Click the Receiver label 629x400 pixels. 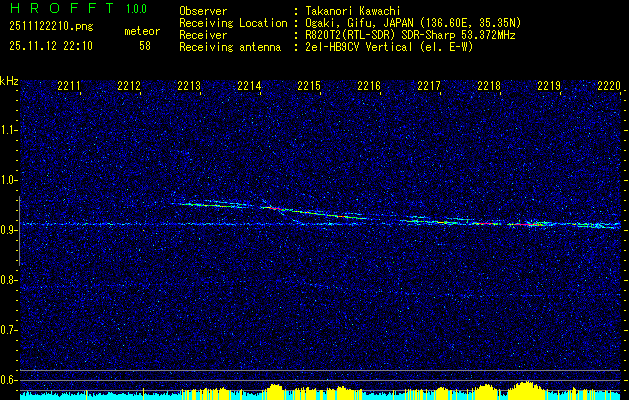coord(203,35)
